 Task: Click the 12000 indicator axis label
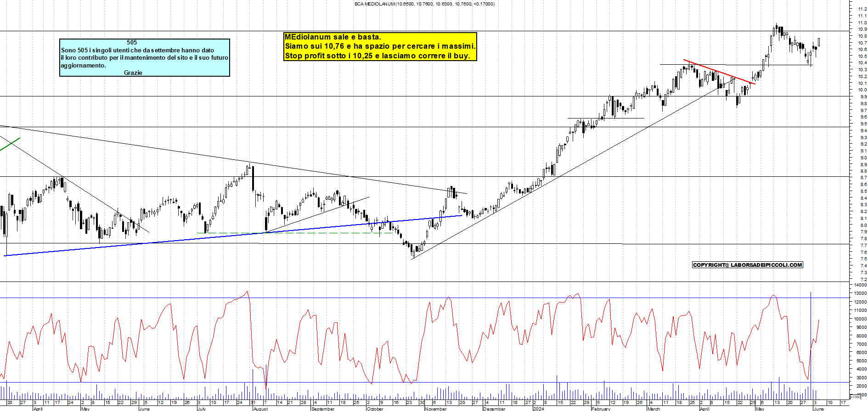click(860, 302)
